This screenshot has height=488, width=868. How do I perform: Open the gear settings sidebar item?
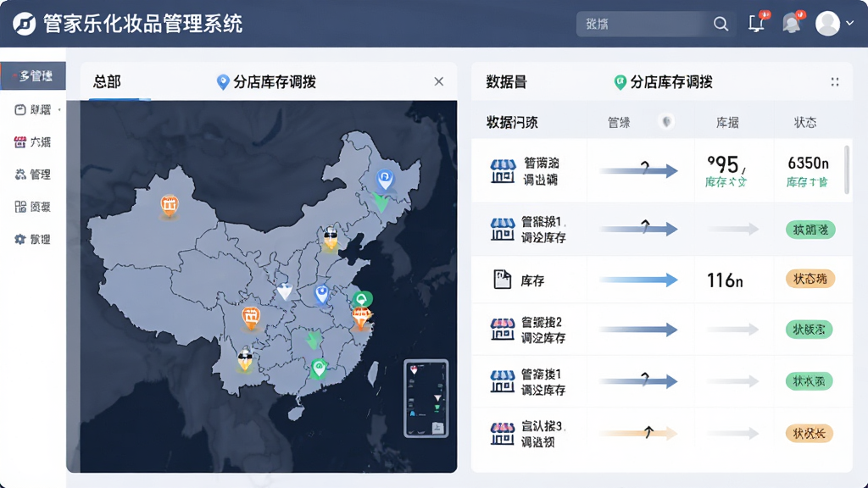coord(33,239)
